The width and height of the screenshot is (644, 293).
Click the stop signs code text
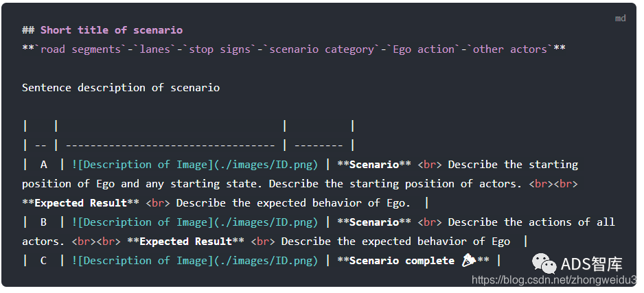pyautogui.click(x=219, y=49)
